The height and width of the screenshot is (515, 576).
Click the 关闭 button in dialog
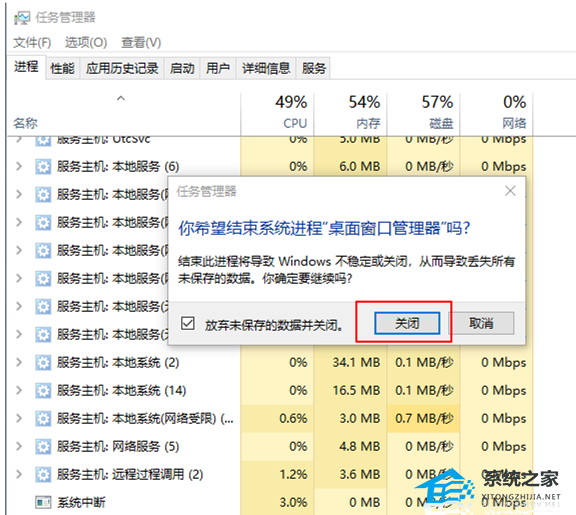(x=407, y=324)
